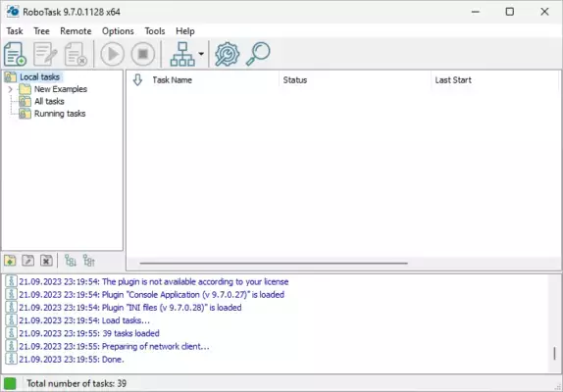563x392 pixels.
Task: Click the rename folder icon below tree
Action: point(28,261)
